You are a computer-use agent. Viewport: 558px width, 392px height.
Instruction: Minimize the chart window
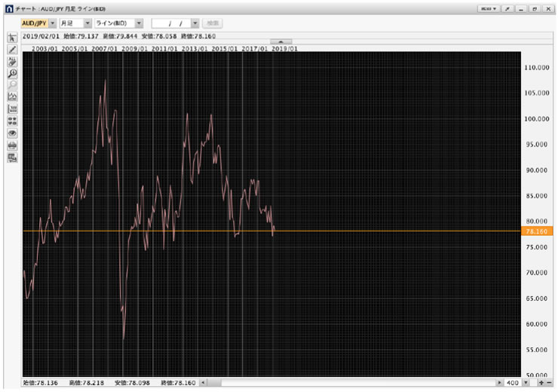point(520,8)
